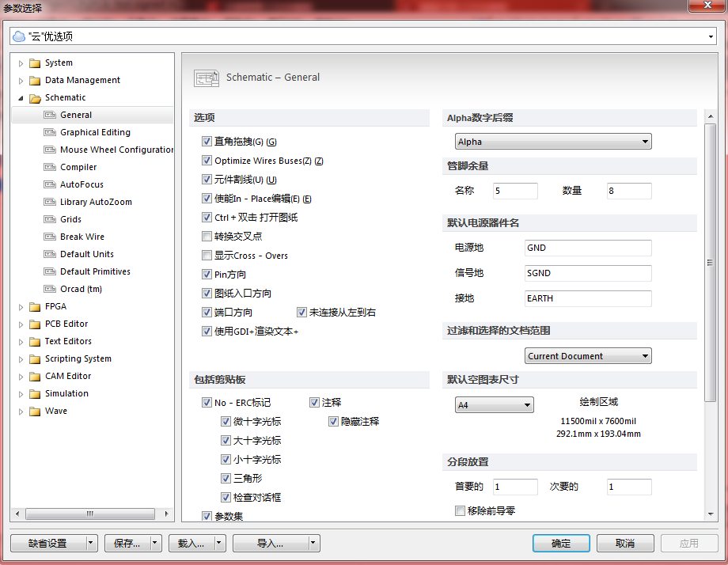Click the Graphical Editing page icon
This screenshot has height=565, width=728.
pyautogui.click(x=50, y=132)
